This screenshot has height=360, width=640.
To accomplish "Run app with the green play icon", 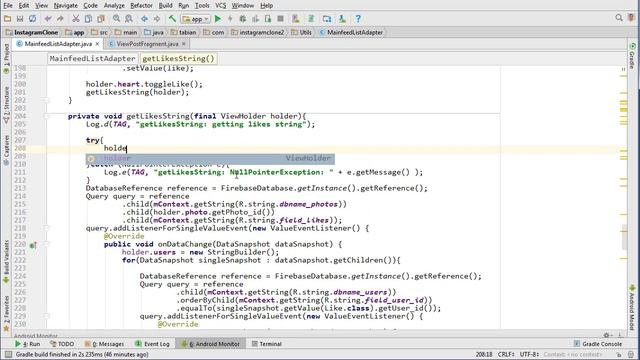I will (x=218, y=19).
